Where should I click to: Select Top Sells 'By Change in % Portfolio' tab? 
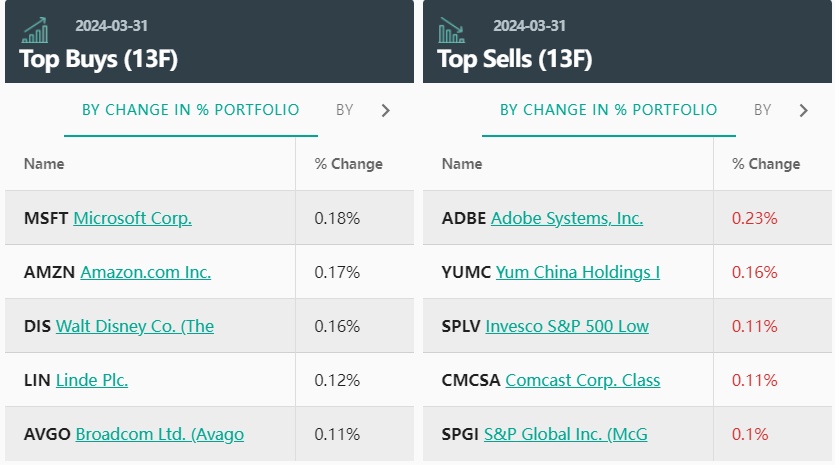608,110
